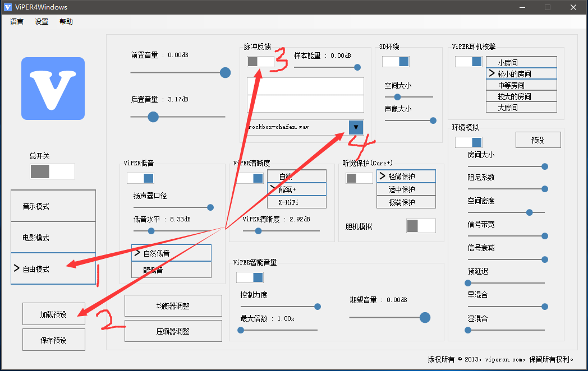
Task: Click the ViPER清晰度 2.92dB slider handle
Action: [259, 231]
